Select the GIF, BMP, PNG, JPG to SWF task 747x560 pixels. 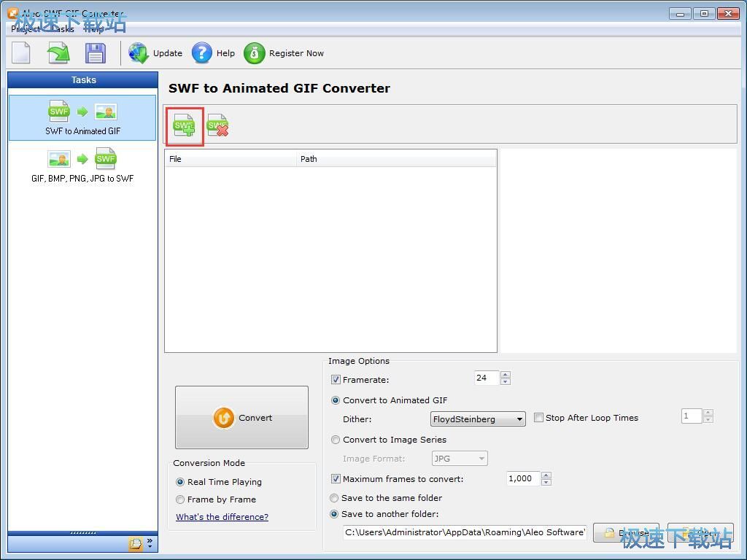click(x=82, y=166)
